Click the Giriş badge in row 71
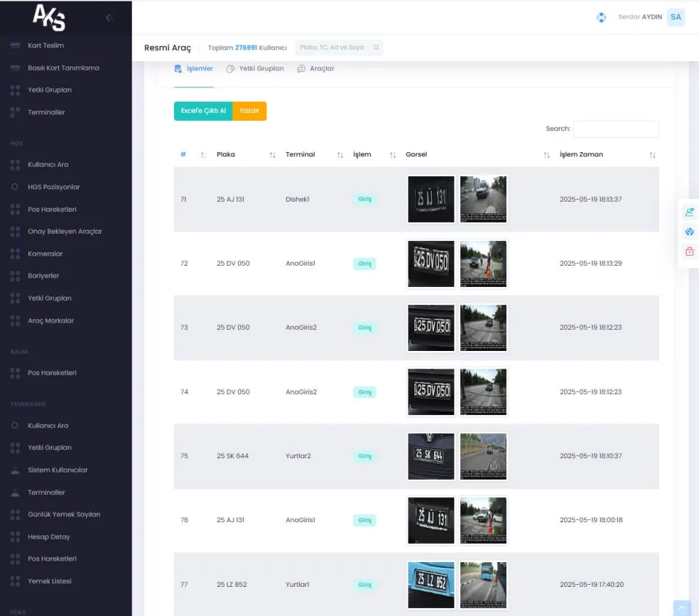 pos(365,200)
